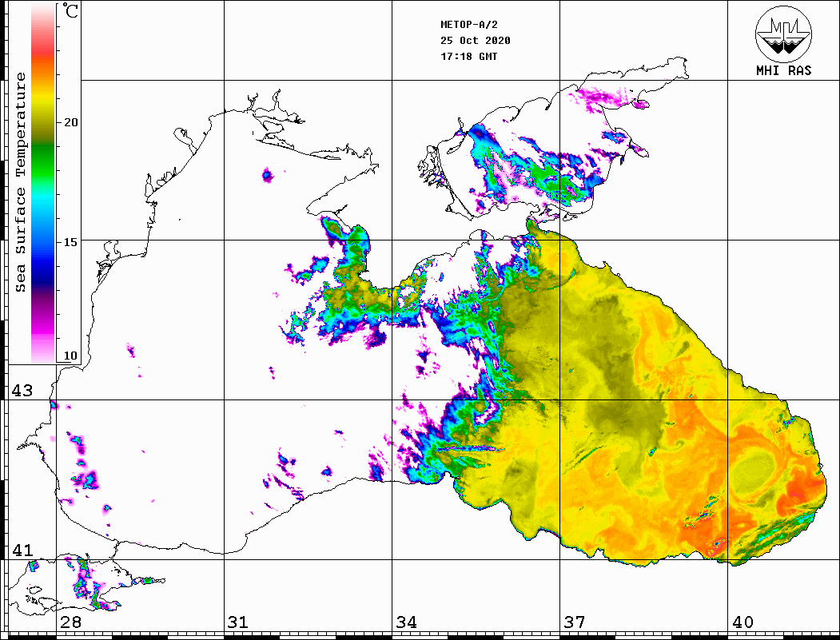The image size is (840, 640).
Task: Click longitude label '28'
Action: (70, 622)
